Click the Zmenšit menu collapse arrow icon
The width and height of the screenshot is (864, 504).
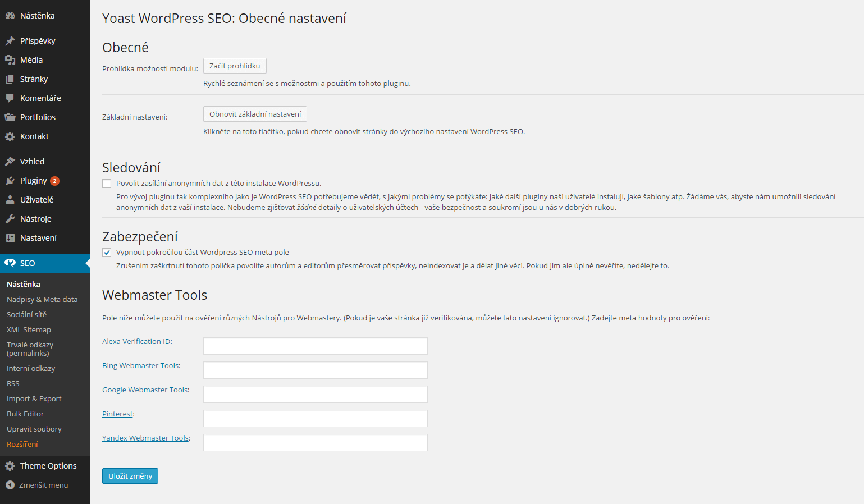(x=10, y=485)
